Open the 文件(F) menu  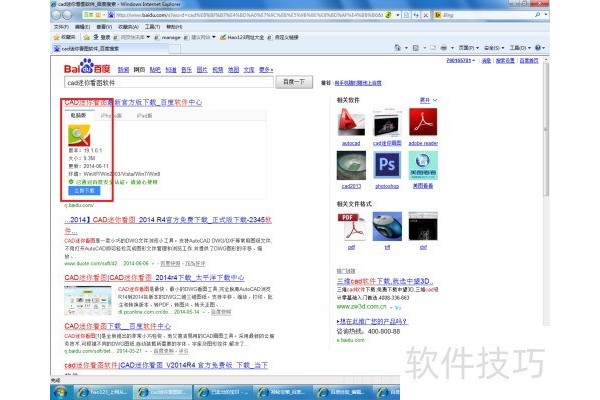pyautogui.click(x=61, y=27)
